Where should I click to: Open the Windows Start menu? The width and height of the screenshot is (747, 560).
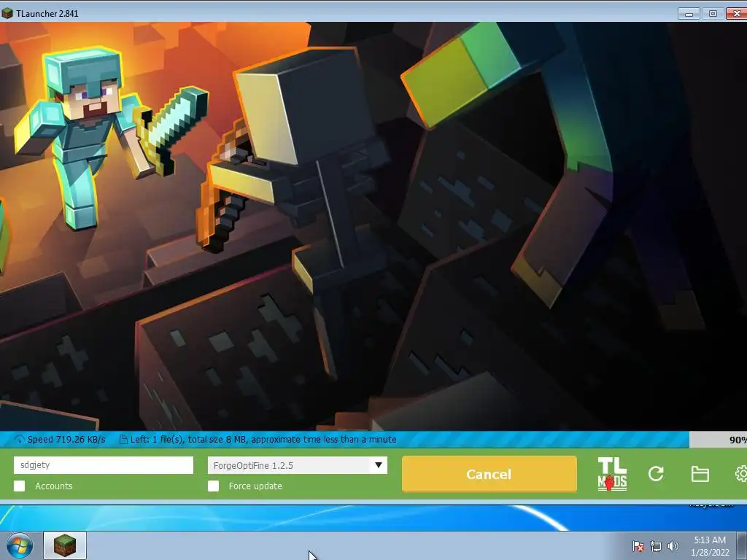point(19,545)
